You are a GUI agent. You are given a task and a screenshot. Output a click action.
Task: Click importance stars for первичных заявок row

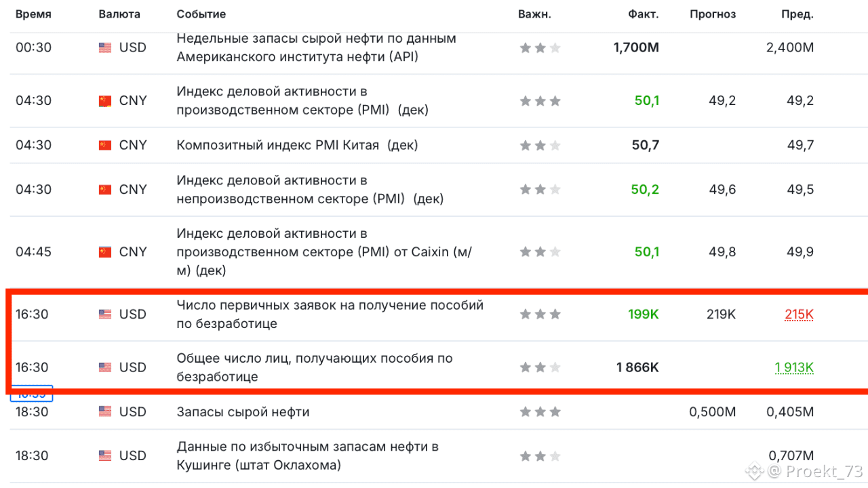tap(540, 314)
